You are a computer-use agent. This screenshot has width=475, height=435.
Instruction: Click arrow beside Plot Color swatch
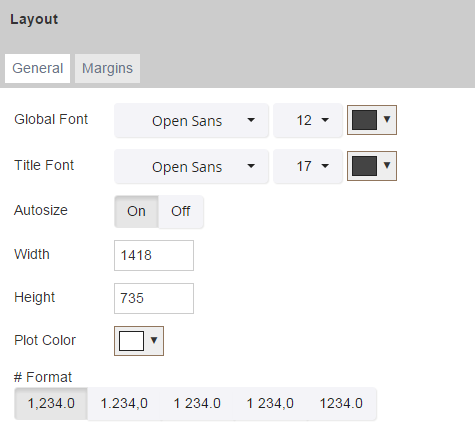[154, 340]
